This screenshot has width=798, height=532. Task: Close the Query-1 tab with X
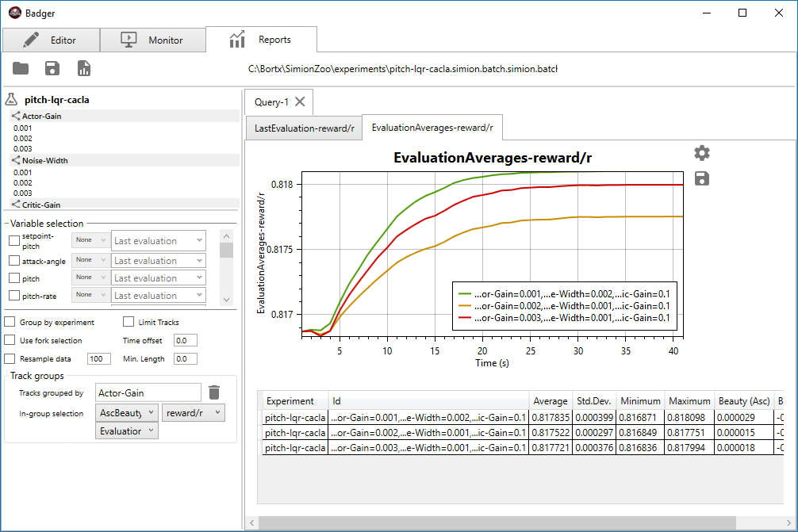301,101
